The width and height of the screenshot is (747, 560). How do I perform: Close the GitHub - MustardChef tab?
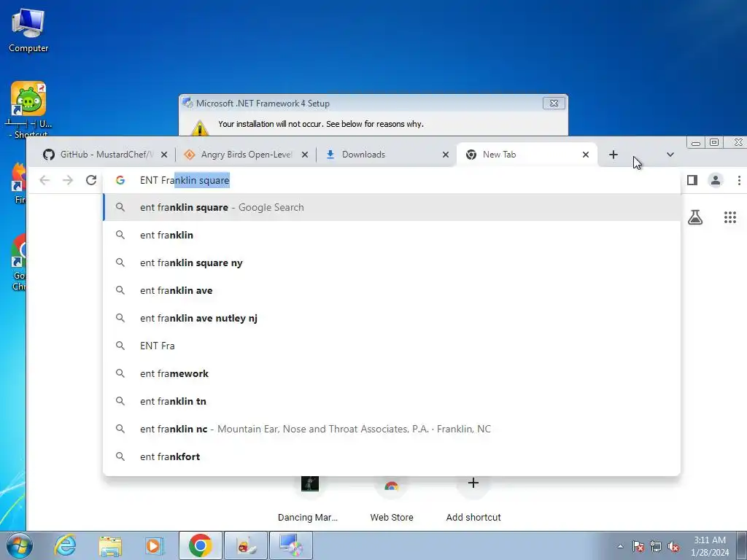[164, 155]
